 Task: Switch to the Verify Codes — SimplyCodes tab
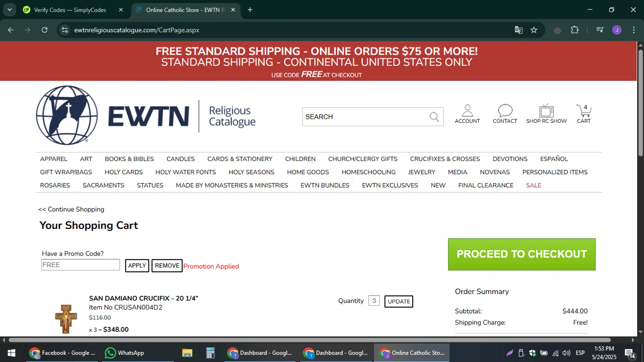70,10
